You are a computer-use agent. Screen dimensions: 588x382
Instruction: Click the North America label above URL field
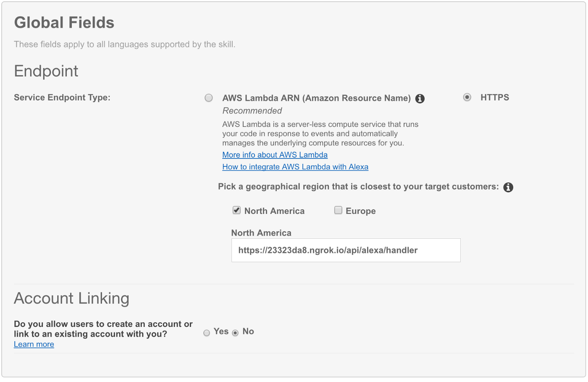pyautogui.click(x=261, y=233)
